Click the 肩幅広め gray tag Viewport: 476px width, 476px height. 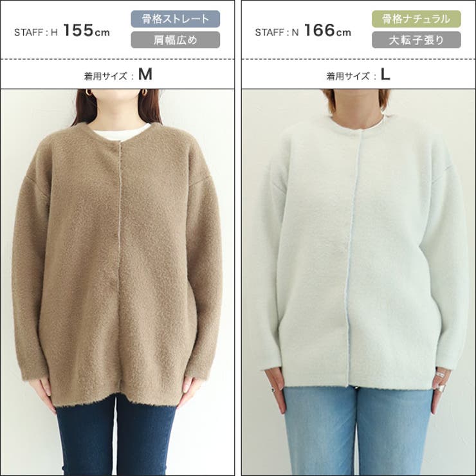click(x=175, y=40)
